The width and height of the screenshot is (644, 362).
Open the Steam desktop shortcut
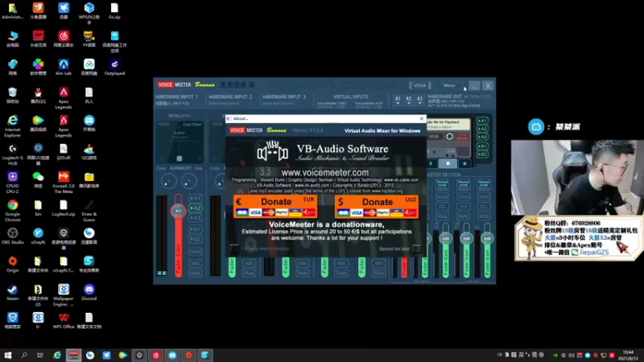click(x=13, y=292)
